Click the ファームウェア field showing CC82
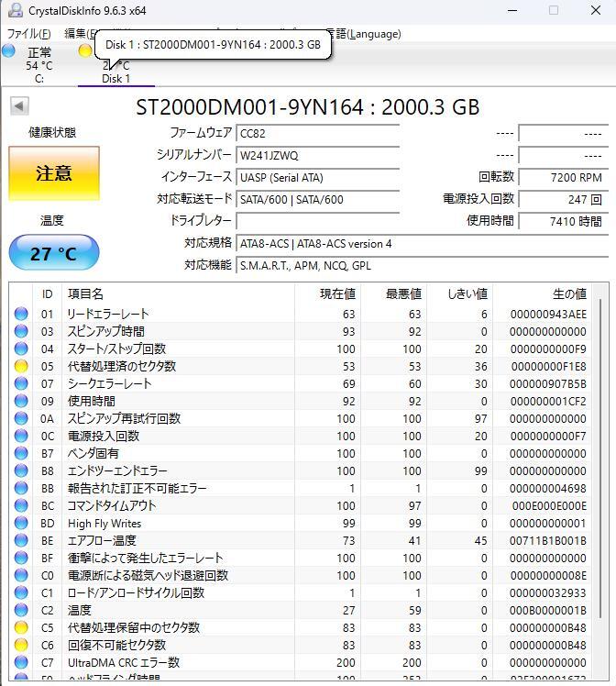Screen dimensions: 616x686 click(x=318, y=133)
